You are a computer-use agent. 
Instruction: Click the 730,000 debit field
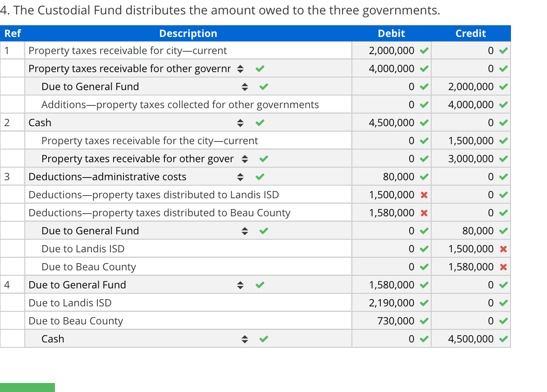pos(391,321)
